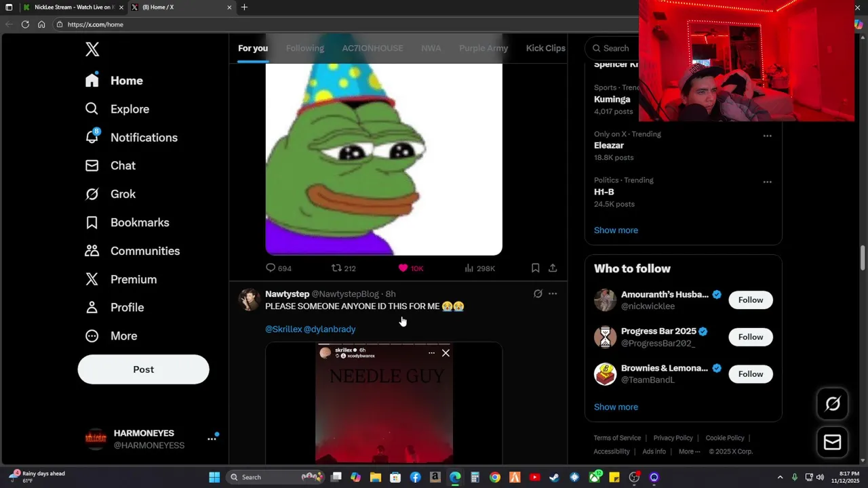The height and width of the screenshot is (488, 868).
Task: Open the NEEDLE GUY story image
Action: [384, 403]
